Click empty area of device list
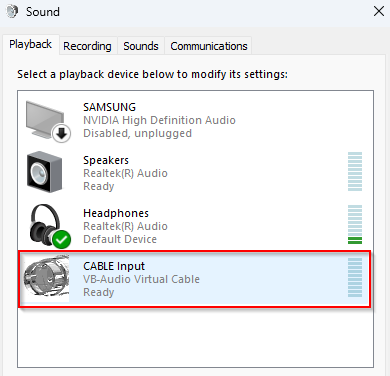Screen dimensions: 390x376 [196, 337]
